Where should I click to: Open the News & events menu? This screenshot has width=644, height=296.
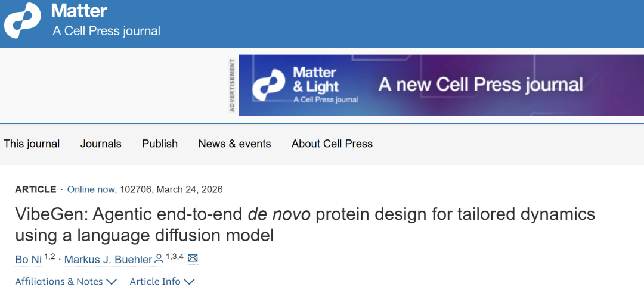pos(234,144)
